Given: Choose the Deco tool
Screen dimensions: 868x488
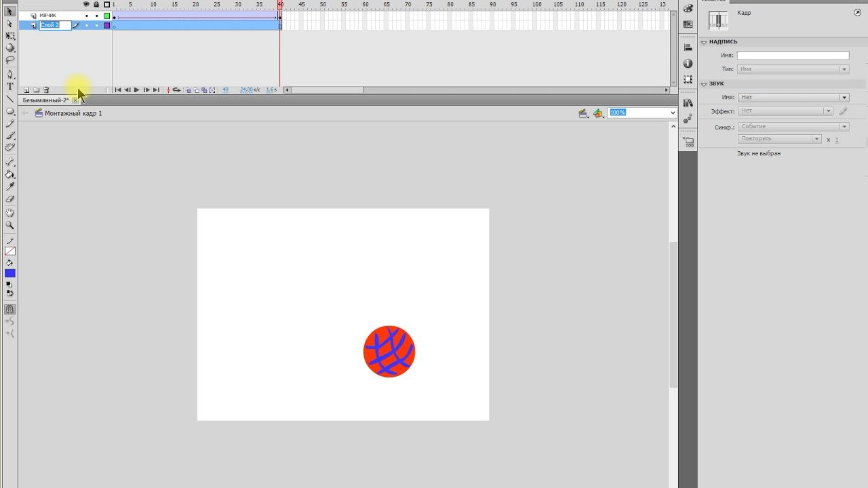Looking at the screenshot, I should [x=9, y=148].
